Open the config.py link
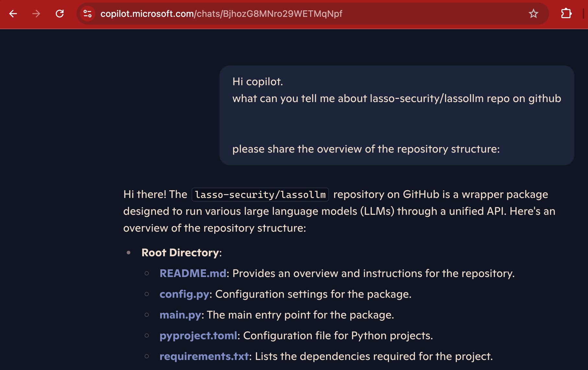This screenshot has height=370, width=588. click(184, 294)
